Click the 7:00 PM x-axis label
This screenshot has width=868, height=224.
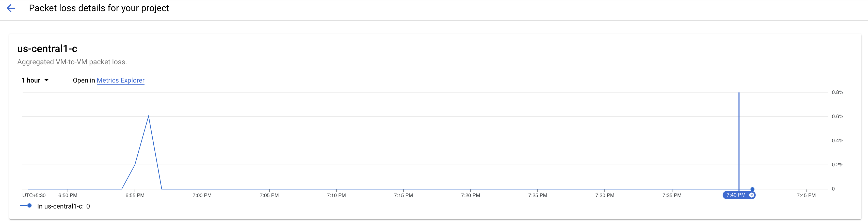[202, 195]
